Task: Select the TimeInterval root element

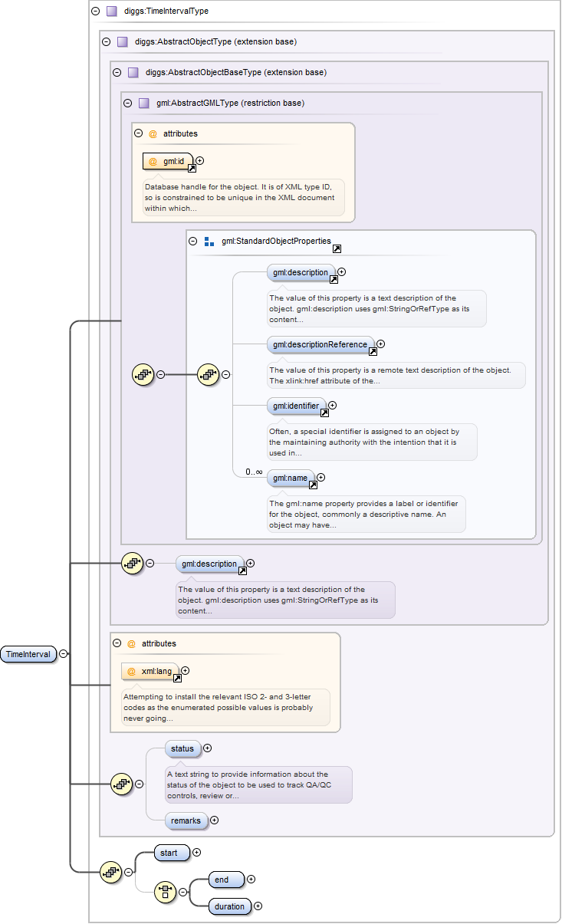Action: pos(28,654)
